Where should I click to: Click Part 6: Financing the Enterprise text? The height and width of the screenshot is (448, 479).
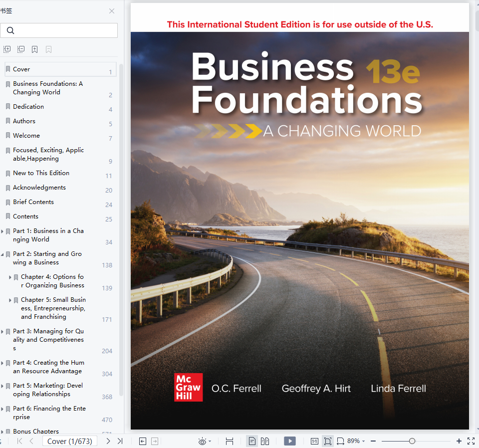point(49,413)
